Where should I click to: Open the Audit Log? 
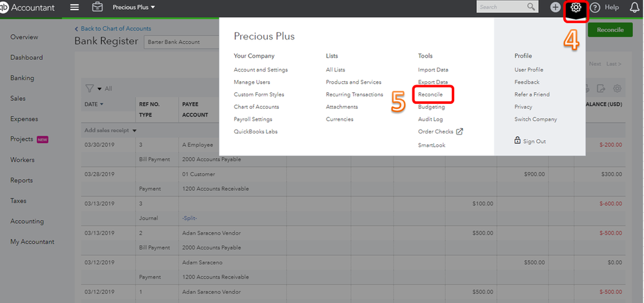(430, 119)
